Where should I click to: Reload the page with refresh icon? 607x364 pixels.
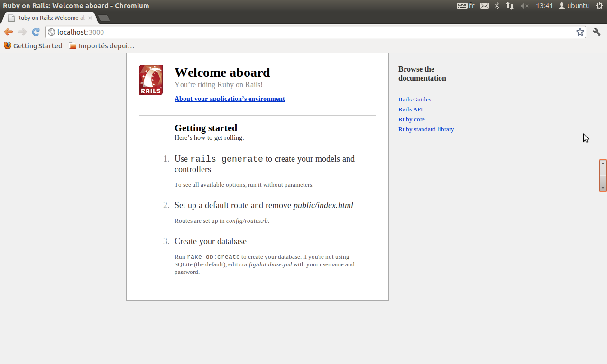pyautogui.click(x=36, y=32)
